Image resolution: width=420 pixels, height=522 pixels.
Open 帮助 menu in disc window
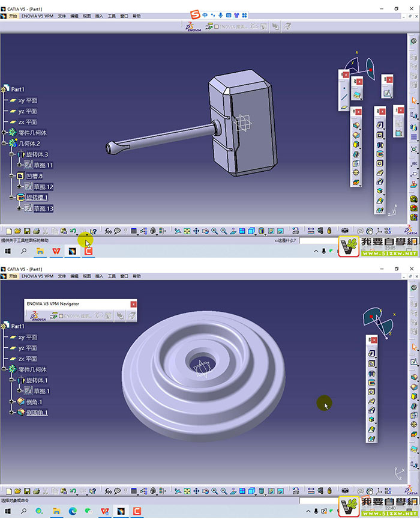tap(137, 276)
